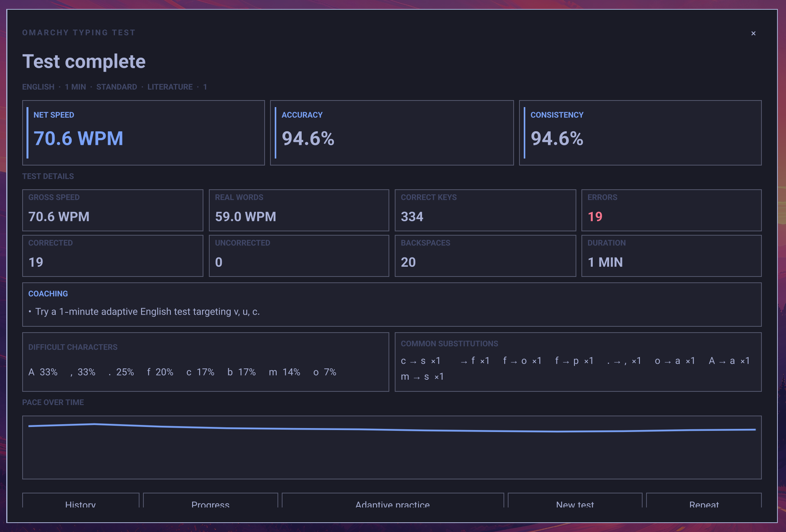This screenshot has height=532, width=786.
Task: Click the red Errors value 19
Action: (x=595, y=217)
